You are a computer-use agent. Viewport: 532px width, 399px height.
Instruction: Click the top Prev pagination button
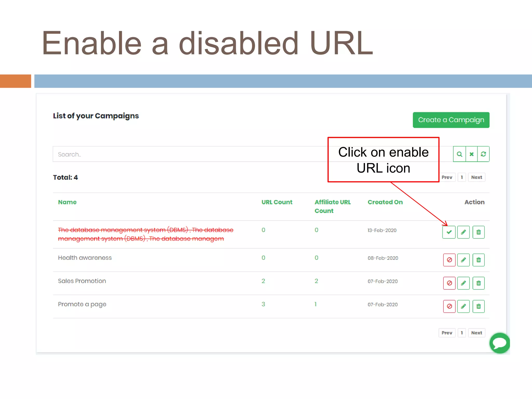coord(447,177)
